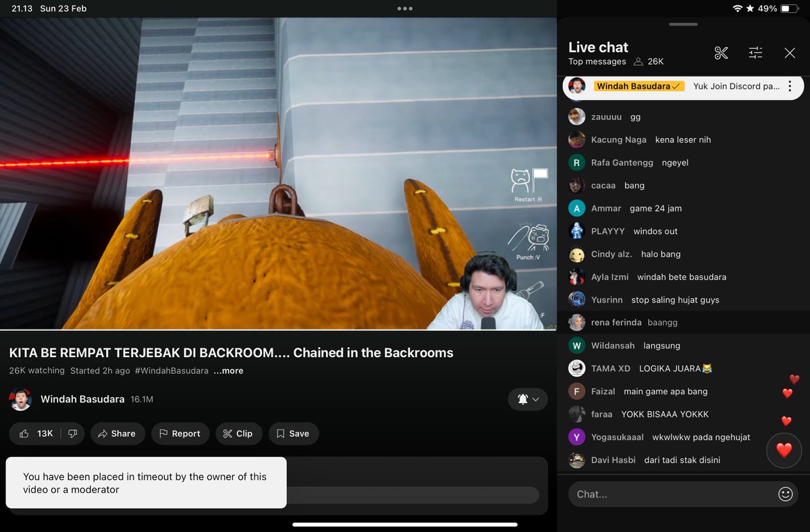The height and width of the screenshot is (532, 810).
Task: Check battery indicator in status bar
Action: (789, 9)
